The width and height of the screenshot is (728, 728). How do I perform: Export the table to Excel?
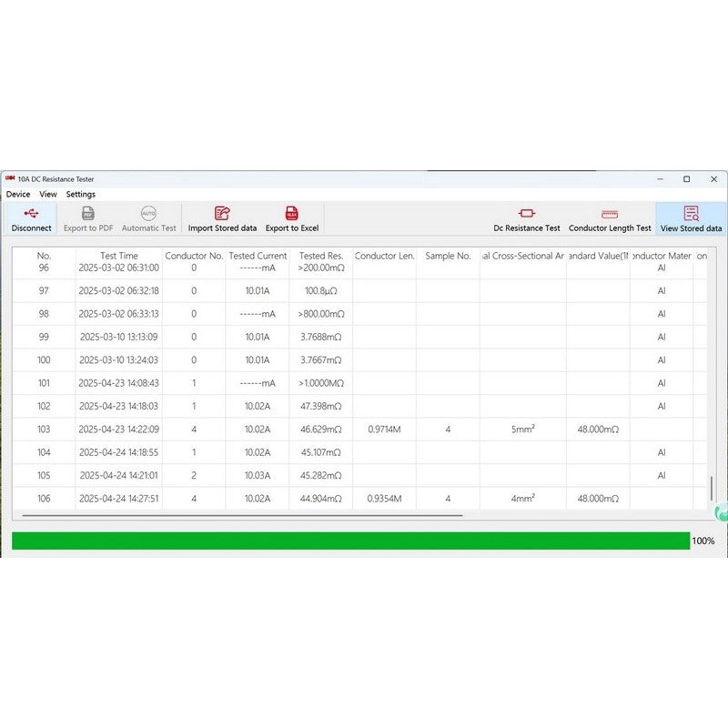[291, 218]
